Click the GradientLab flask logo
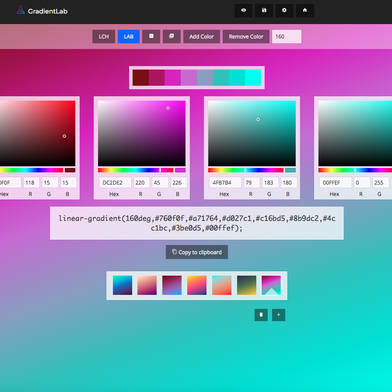The width and height of the screenshot is (392, 392). click(x=21, y=10)
